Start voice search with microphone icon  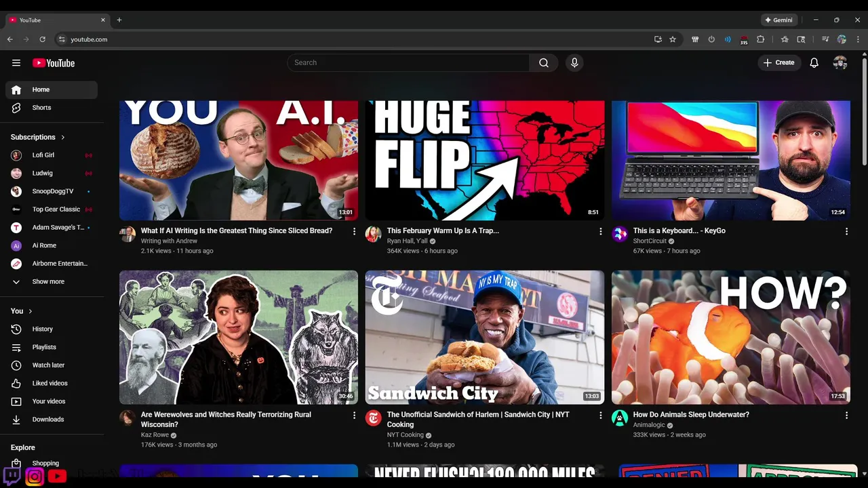pyautogui.click(x=574, y=63)
